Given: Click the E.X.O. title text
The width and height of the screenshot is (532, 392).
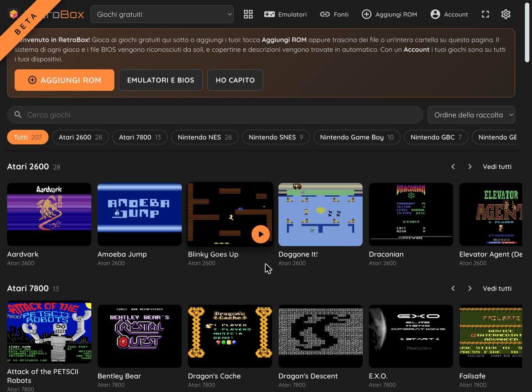Looking at the screenshot, I should 378,376.
